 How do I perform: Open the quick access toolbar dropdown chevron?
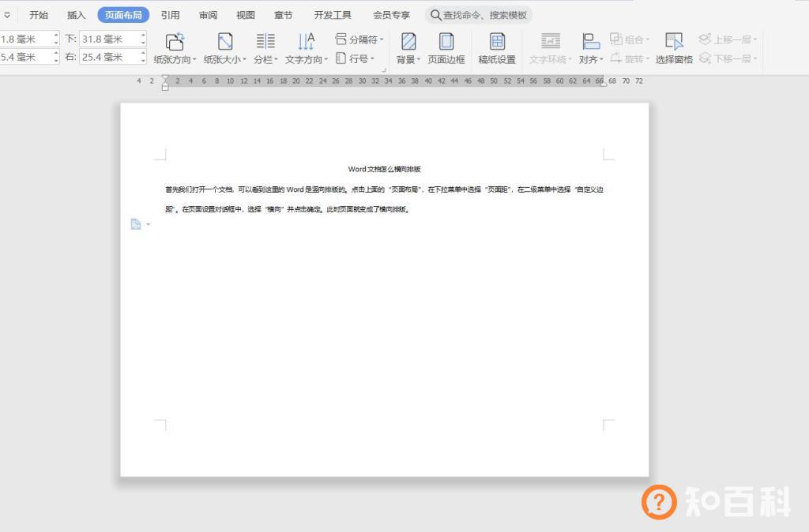pos(7,15)
